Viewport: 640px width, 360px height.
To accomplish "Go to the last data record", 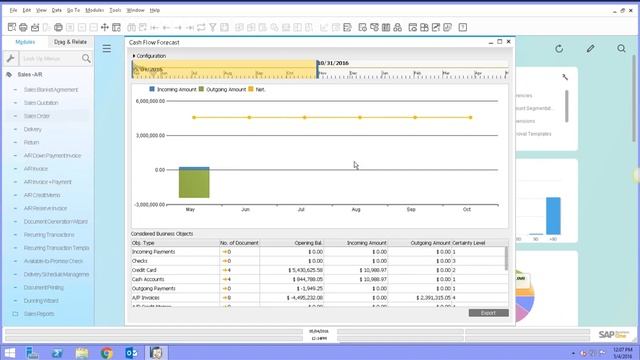I will pyautogui.click(x=190, y=27).
